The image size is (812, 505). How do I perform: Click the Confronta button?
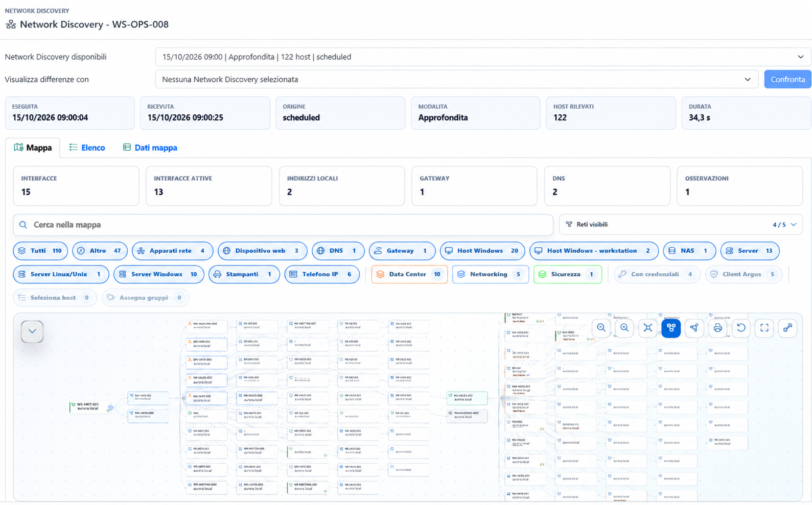pyautogui.click(x=787, y=79)
